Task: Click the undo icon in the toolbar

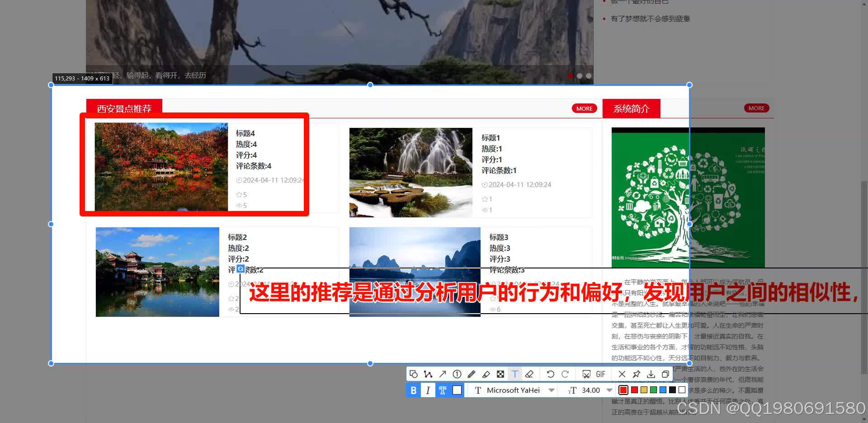Action: [x=550, y=374]
